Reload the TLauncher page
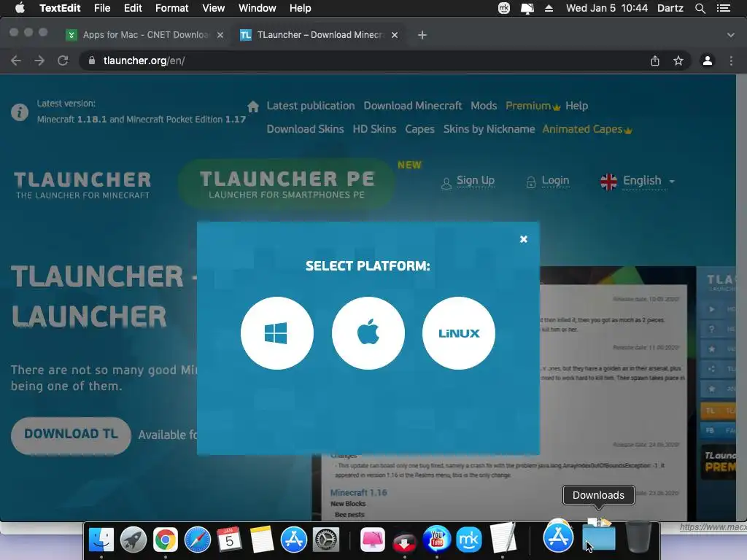Image resolution: width=747 pixels, height=560 pixels. 63,61
